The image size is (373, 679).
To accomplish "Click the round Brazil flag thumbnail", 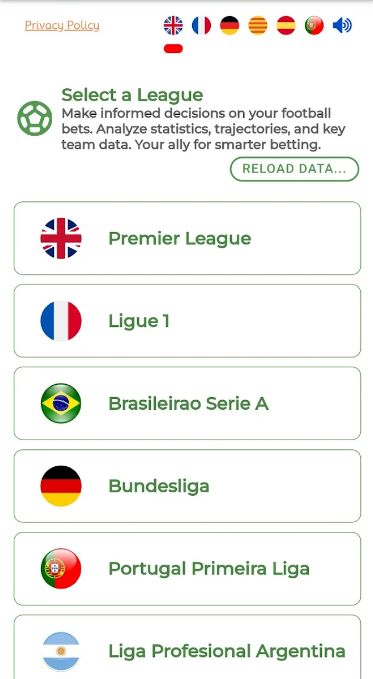I will [x=61, y=403].
